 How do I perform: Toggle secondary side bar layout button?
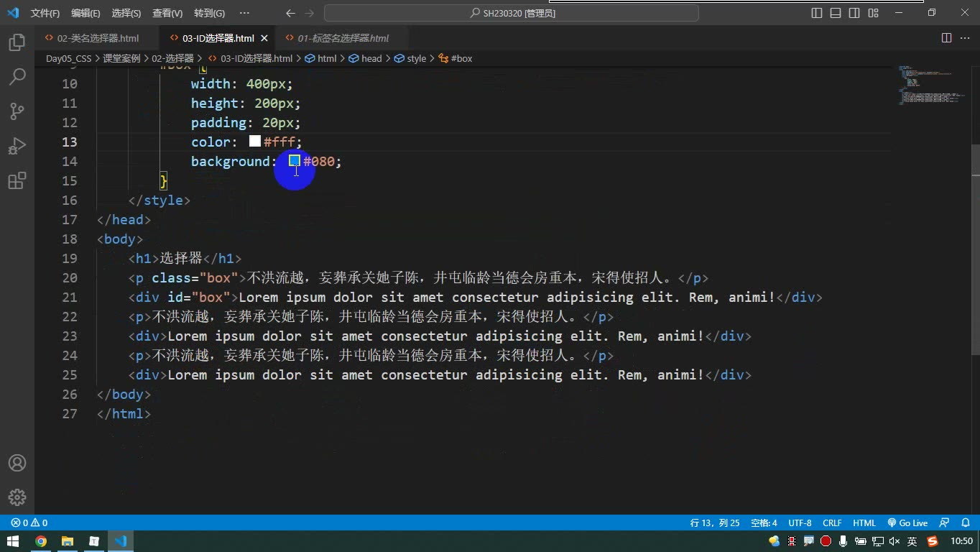(x=854, y=13)
